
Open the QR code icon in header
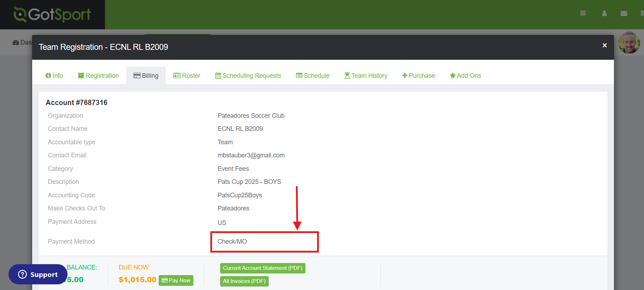(x=583, y=13)
